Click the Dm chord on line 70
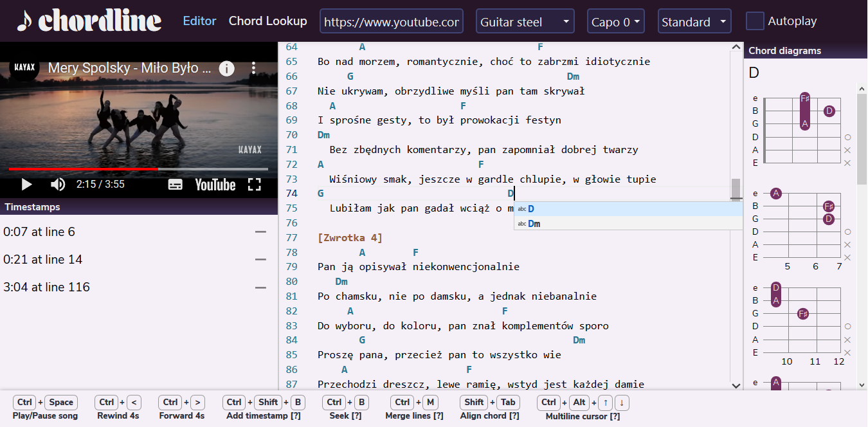This screenshot has width=868, height=427. click(x=323, y=135)
